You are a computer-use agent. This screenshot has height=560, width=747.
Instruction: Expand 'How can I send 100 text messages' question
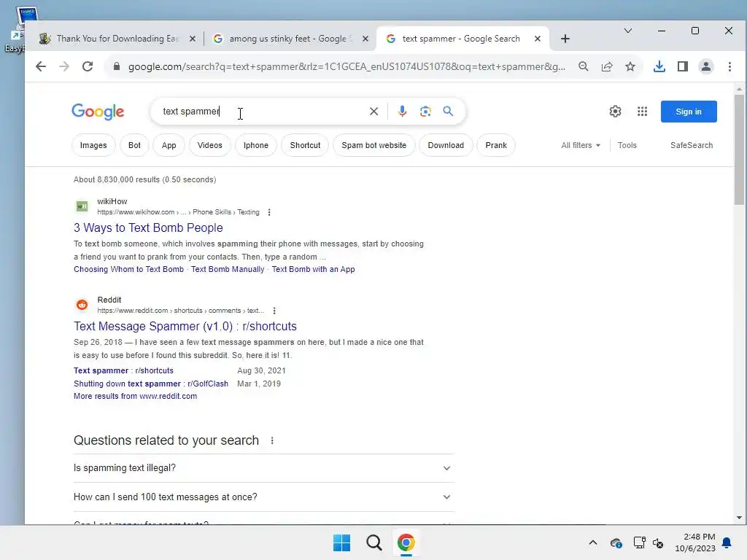pyautogui.click(x=264, y=497)
